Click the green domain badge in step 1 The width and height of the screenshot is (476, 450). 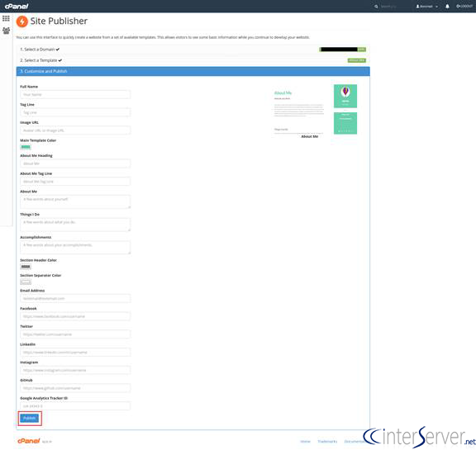coord(342,50)
